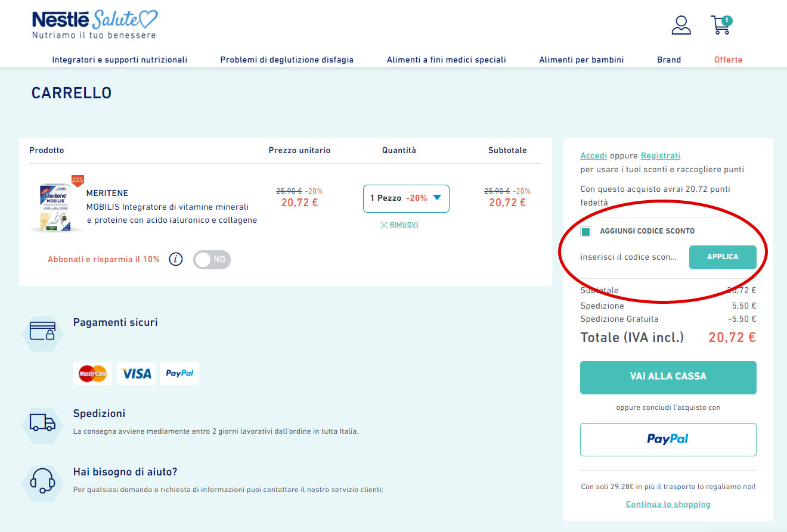Open the quantity dropdown showing 1 Pezzo
Image resolution: width=787 pixels, height=532 pixels.
pos(406,198)
